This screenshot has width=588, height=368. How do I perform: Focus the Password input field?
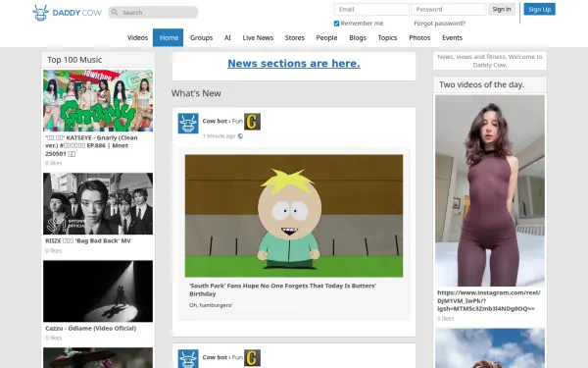(x=449, y=10)
